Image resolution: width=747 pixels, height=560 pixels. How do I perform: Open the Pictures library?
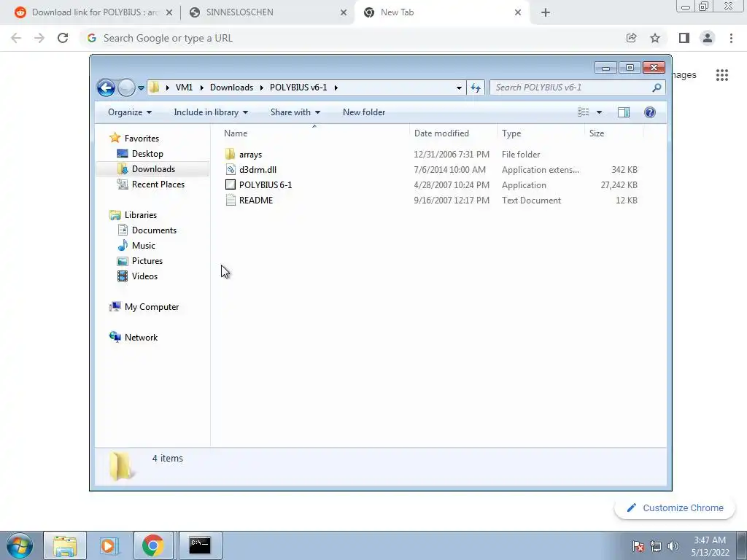click(147, 261)
